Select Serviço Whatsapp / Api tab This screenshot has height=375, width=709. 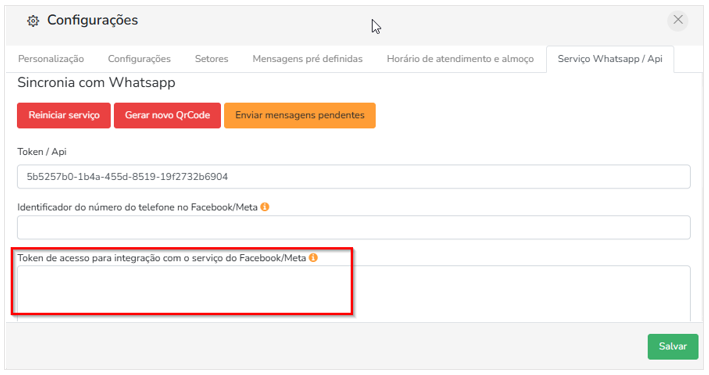[x=610, y=59]
